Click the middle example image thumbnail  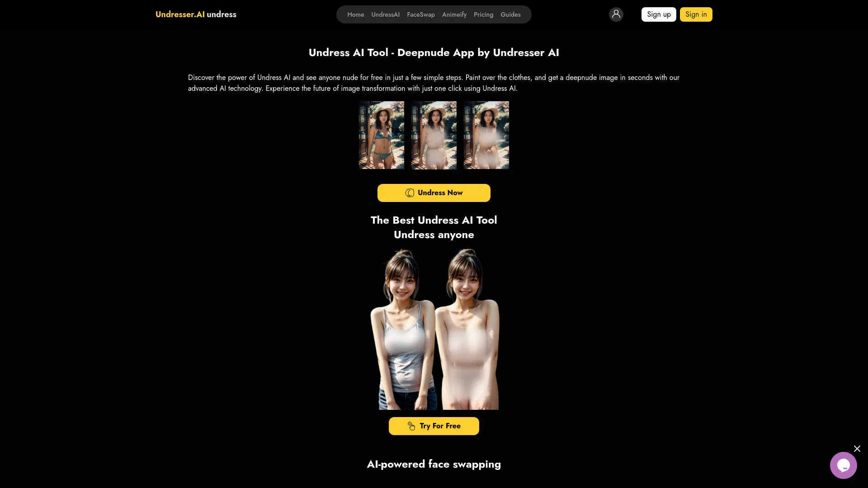coord(434,135)
